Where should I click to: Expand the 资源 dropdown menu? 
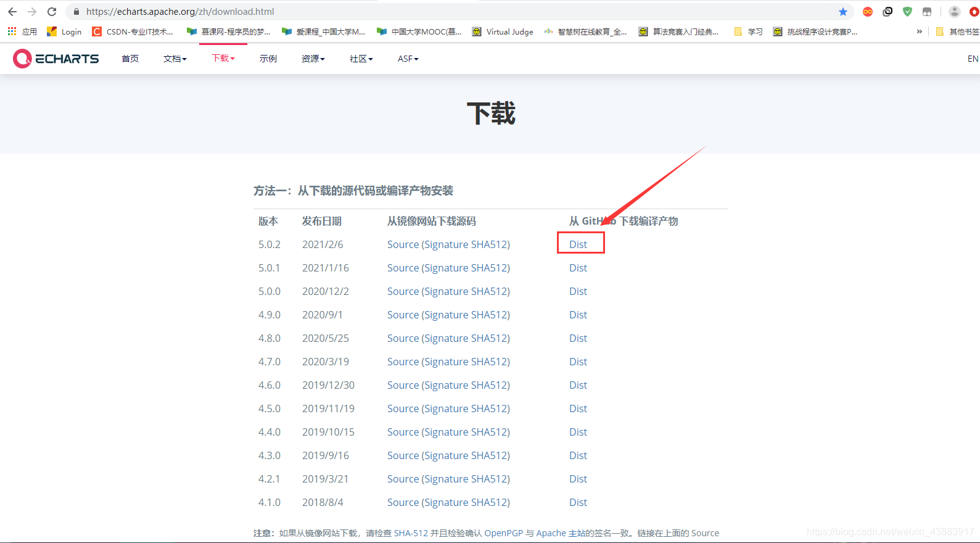coord(313,59)
